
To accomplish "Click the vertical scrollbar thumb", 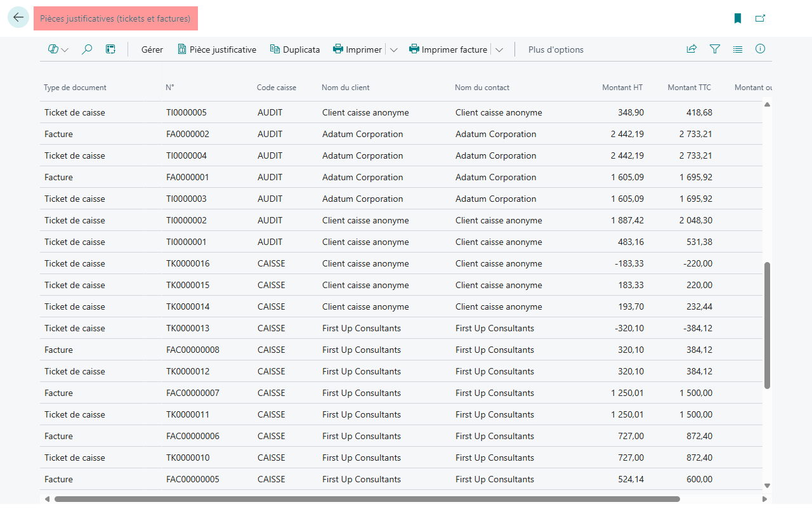I will tap(767, 325).
